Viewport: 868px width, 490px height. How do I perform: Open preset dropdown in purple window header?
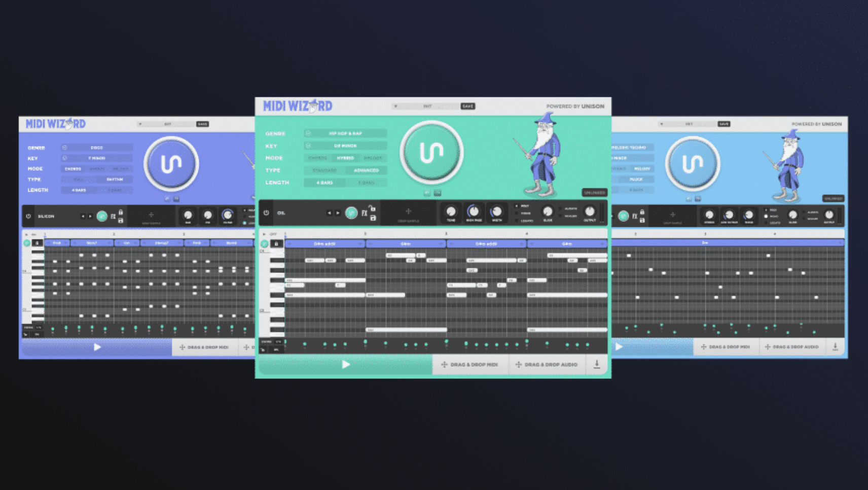[166, 124]
